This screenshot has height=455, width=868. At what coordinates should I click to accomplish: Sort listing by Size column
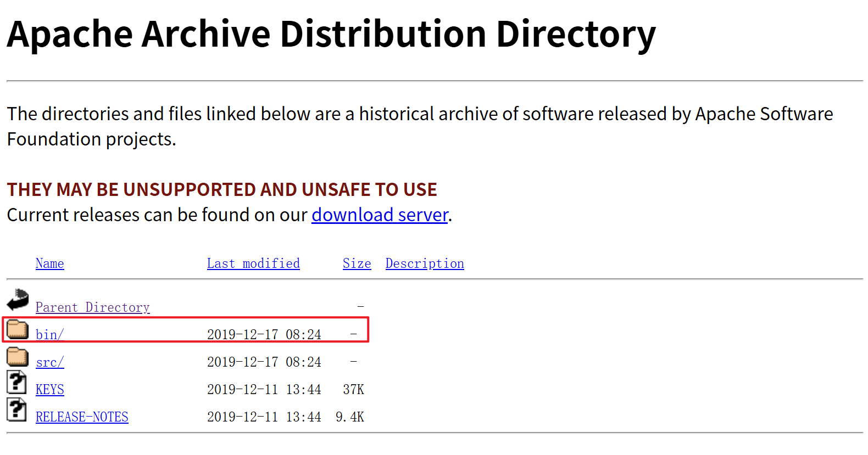tap(357, 263)
